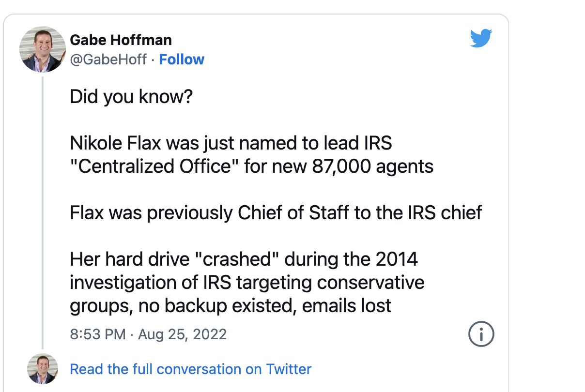Open the Gabe Hoffman display name
This screenshot has height=392, width=585.
[x=121, y=40]
